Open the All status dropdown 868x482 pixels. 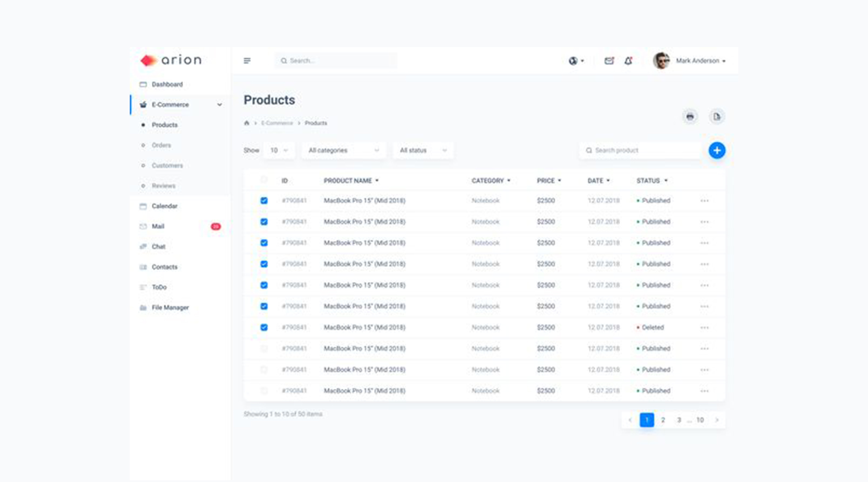click(423, 150)
